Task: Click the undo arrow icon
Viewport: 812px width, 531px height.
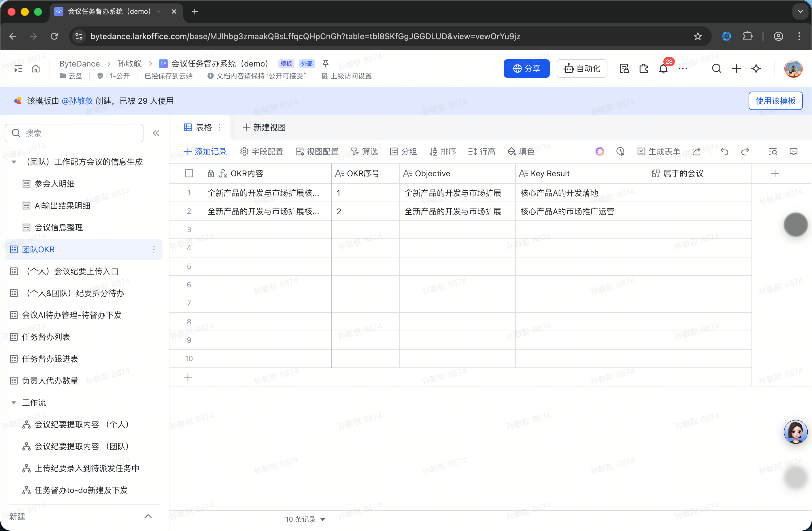Action: coord(724,151)
